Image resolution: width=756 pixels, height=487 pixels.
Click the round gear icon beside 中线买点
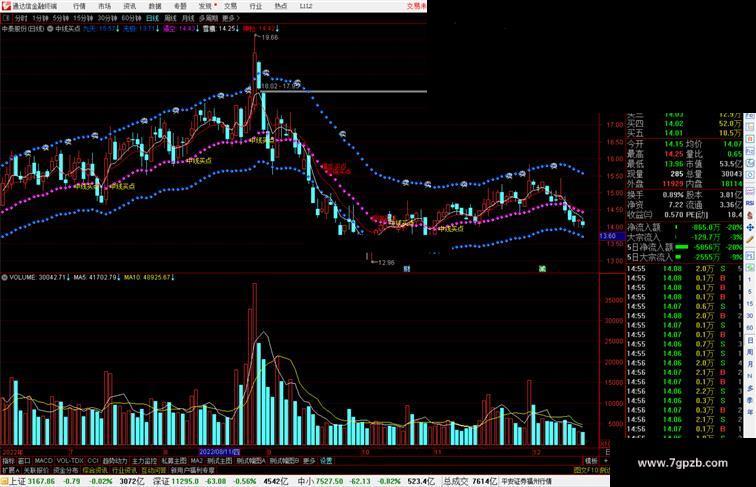[x=50, y=29]
